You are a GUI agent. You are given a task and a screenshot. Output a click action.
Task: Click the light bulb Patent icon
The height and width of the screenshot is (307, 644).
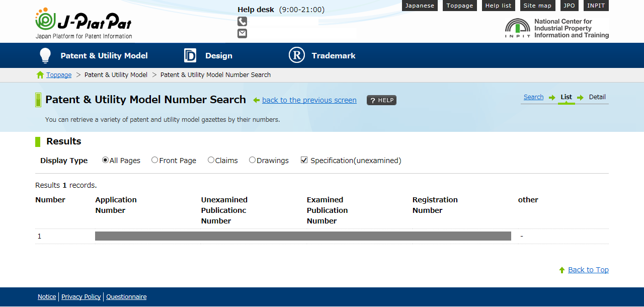[x=45, y=55]
